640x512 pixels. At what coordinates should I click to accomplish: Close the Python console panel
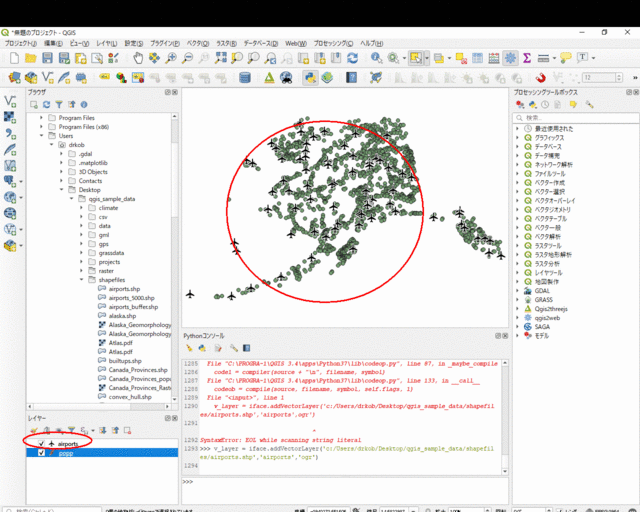[505, 336]
